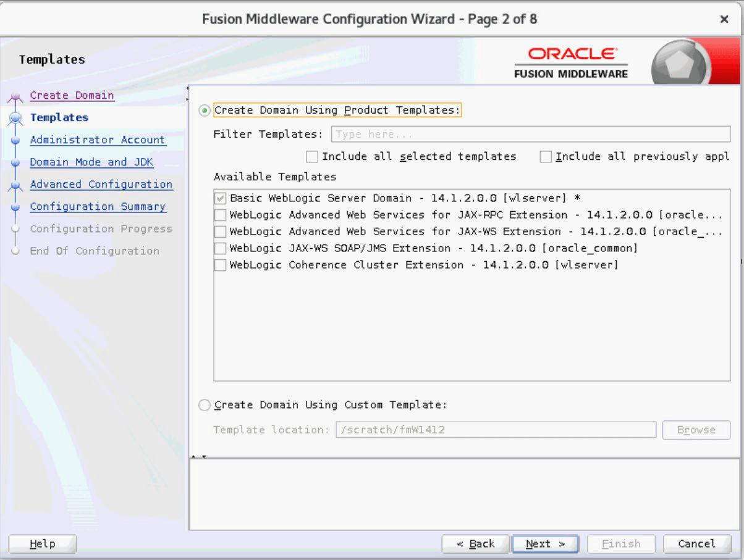The width and height of the screenshot is (744, 560).
Task: Open the Administrator Account step link
Action: click(x=98, y=140)
